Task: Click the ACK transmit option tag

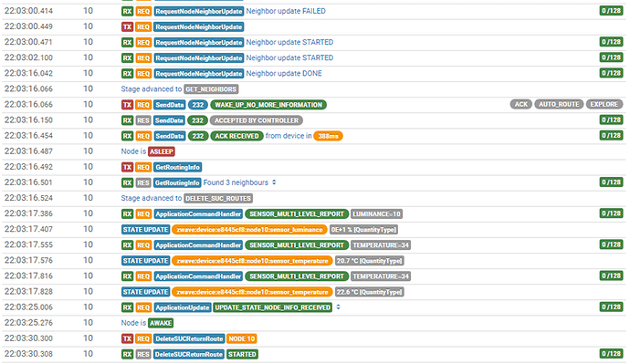Action: point(521,104)
